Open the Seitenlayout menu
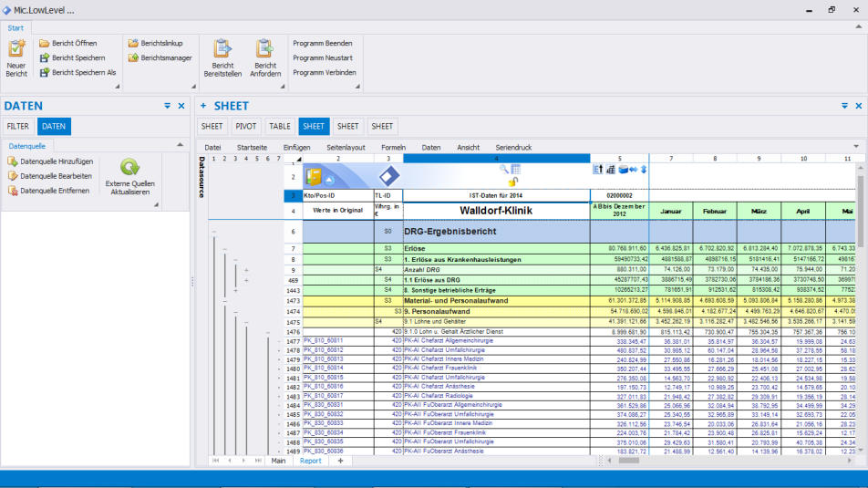 346,147
